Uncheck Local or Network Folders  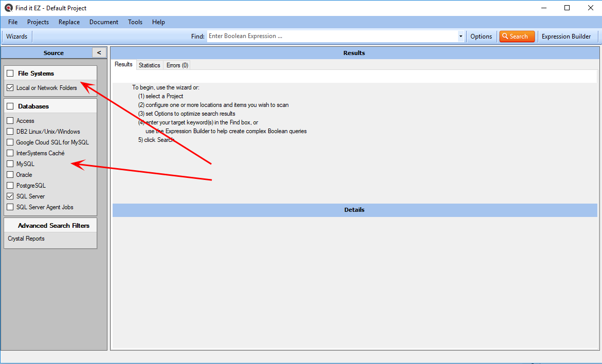click(x=10, y=87)
